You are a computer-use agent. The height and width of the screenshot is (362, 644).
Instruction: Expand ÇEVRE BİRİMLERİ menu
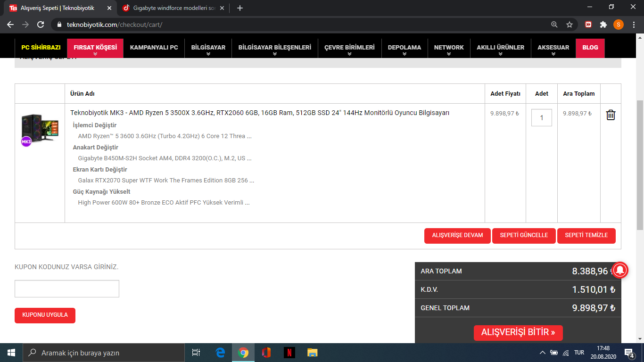click(x=349, y=48)
